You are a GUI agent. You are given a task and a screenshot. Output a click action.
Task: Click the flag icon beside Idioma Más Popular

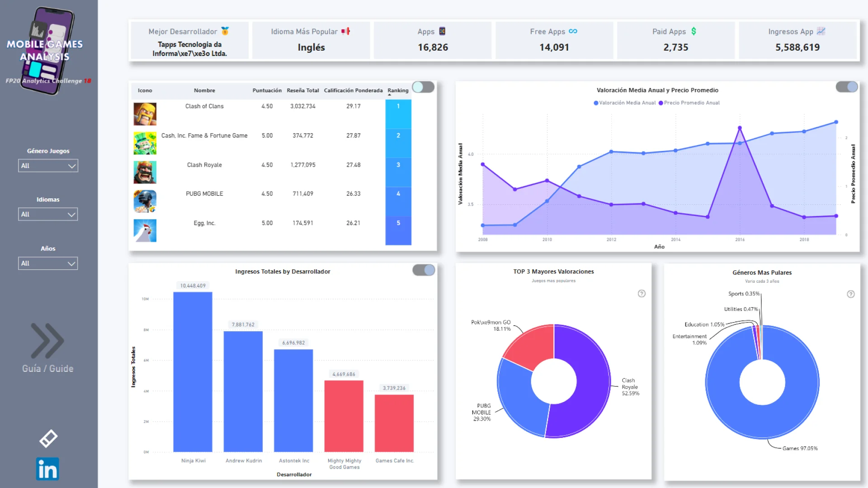point(346,31)
